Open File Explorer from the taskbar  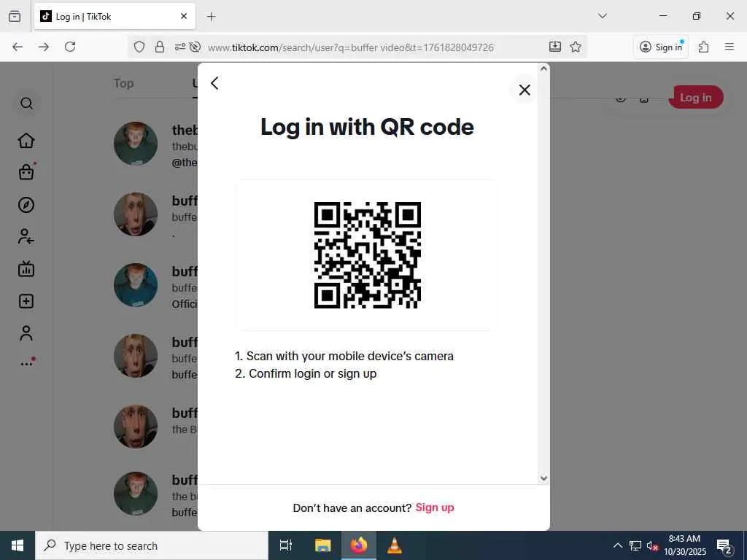[x=323, y=545]
